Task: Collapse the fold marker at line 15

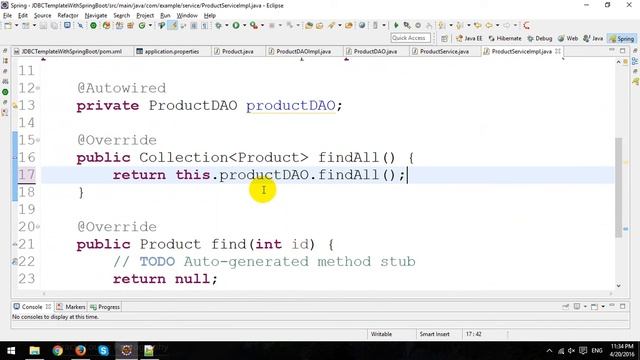Action: tap(38, 140)
